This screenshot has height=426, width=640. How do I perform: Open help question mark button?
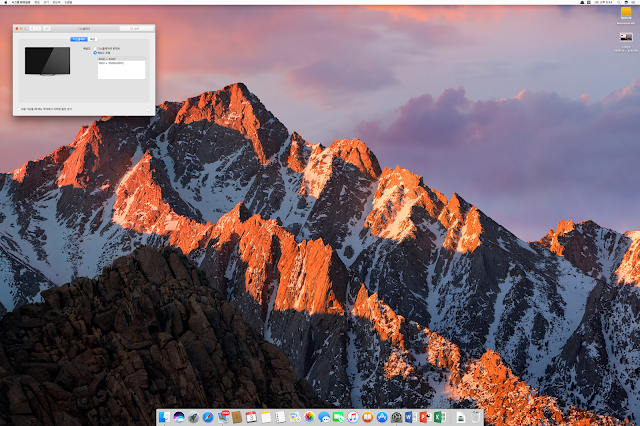149,109
